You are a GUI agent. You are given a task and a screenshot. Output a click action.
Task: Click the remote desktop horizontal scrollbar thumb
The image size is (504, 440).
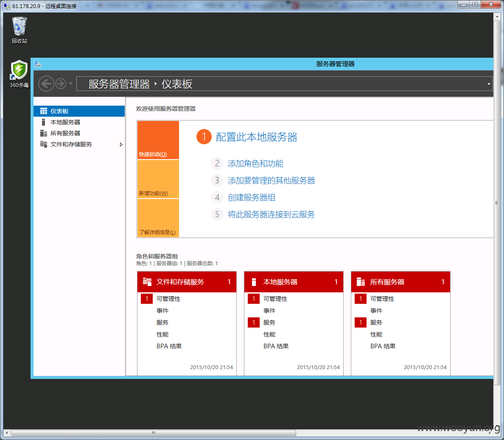tap(153, 433)
